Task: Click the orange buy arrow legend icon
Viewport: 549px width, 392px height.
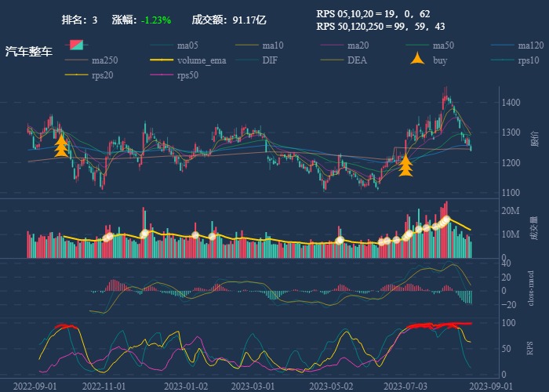Action: pos(419,60)
